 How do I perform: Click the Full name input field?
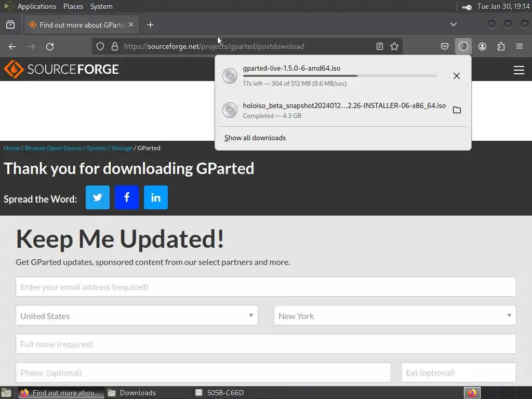[266, 344]
